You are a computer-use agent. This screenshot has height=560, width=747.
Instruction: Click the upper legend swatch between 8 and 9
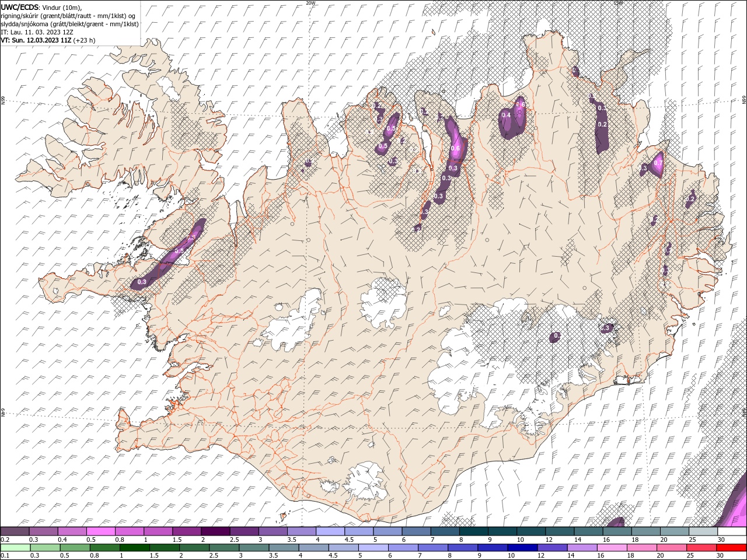[473, 531]
